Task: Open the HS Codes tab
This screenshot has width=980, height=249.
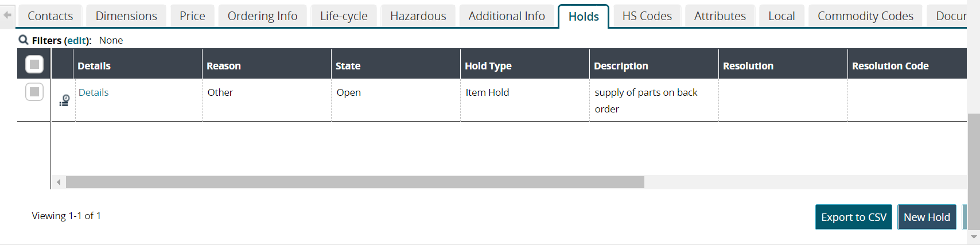Action: click(x=647, y=16)
